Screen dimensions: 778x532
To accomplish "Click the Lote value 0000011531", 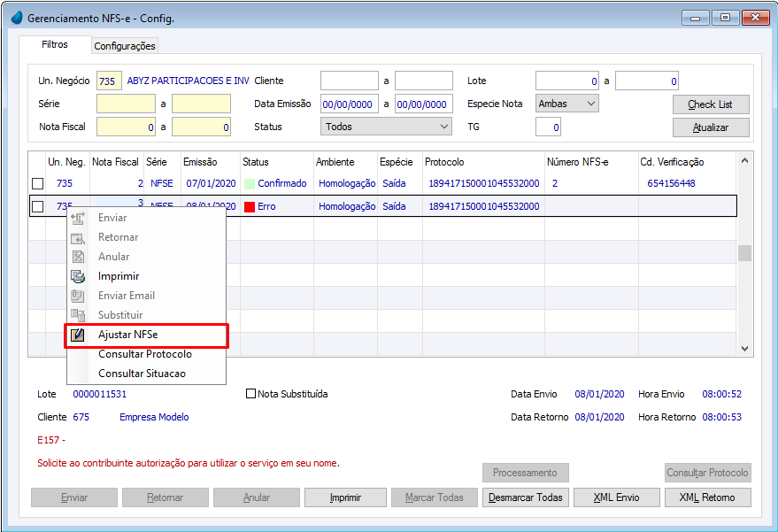I will click(x=100, y=394).
